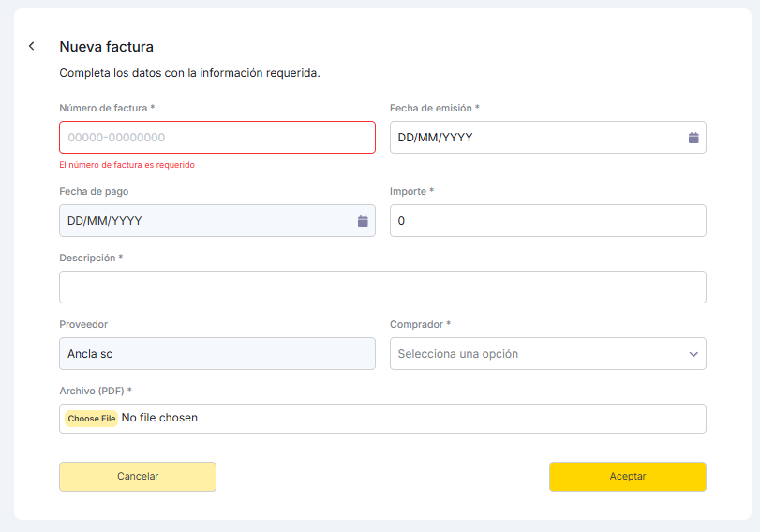Click the "Número de factura *" label
760x532 pixels.
107,109
